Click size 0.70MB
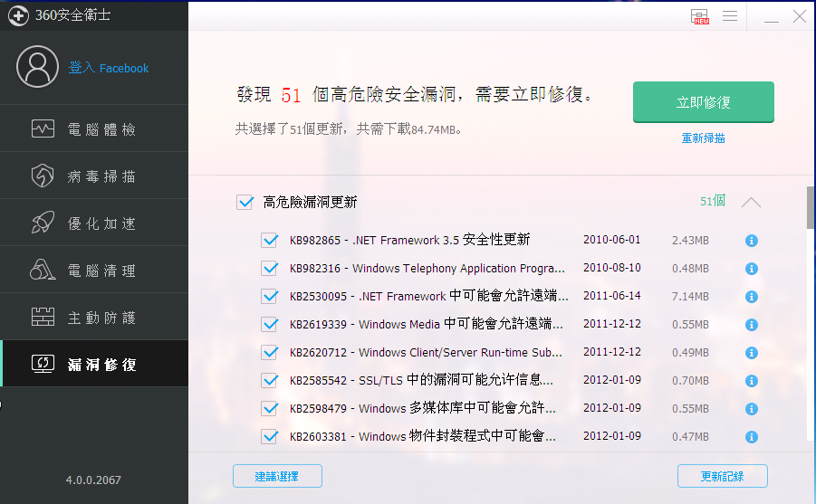This screenshot has height=504, width=816. pyautogui.click(x=690, y=381)
